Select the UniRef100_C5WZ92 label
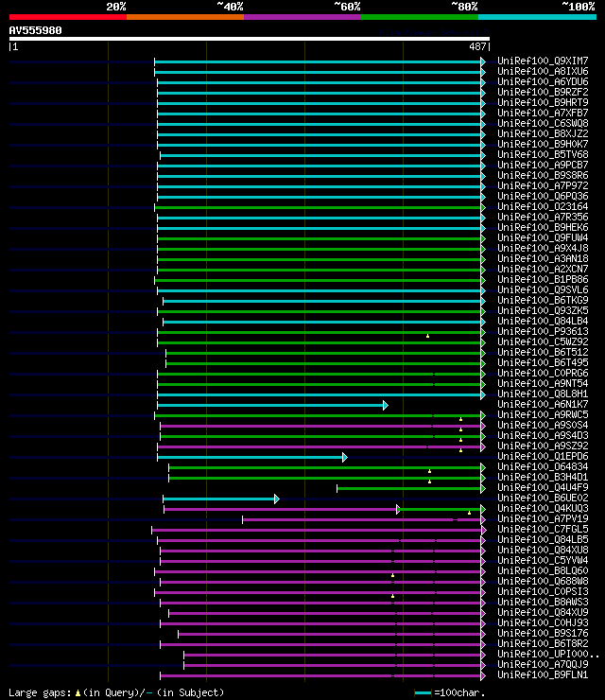Image resolution: width=605 pixels, height=700 pixels. 543,342
